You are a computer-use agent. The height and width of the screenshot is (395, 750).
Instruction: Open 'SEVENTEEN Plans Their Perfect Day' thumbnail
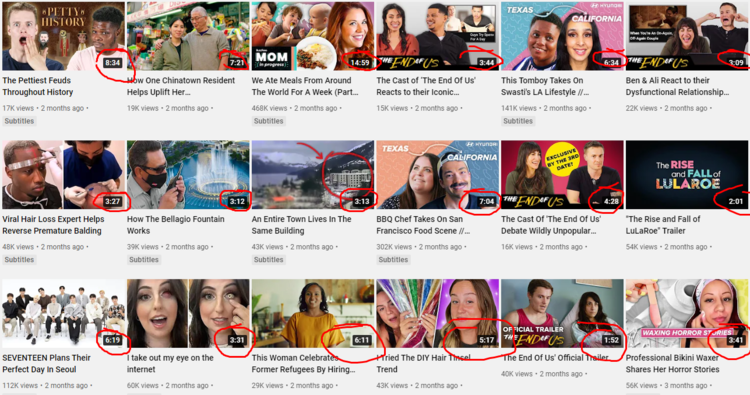pos(63,313)
